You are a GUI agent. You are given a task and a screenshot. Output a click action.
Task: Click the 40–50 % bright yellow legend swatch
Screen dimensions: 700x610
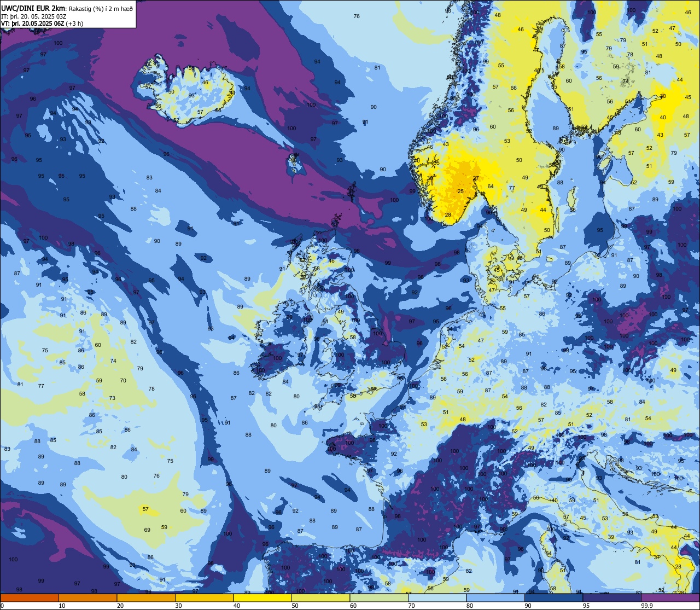pyautogui.click(x=262, y=597)
